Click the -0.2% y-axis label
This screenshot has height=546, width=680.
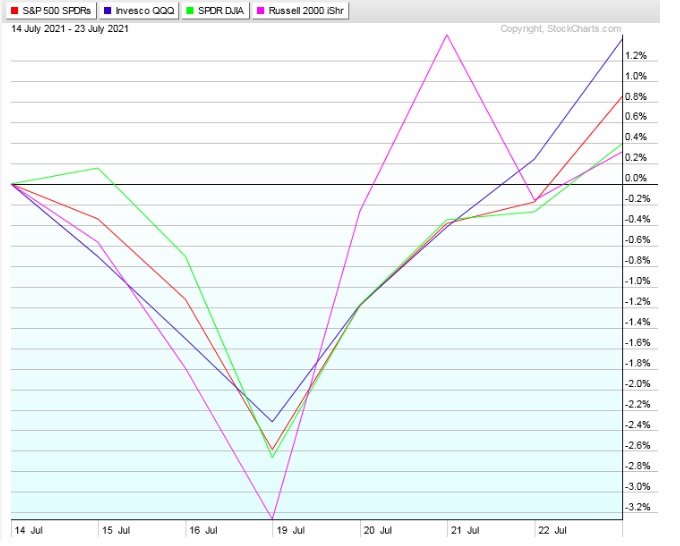pos(638,199)
